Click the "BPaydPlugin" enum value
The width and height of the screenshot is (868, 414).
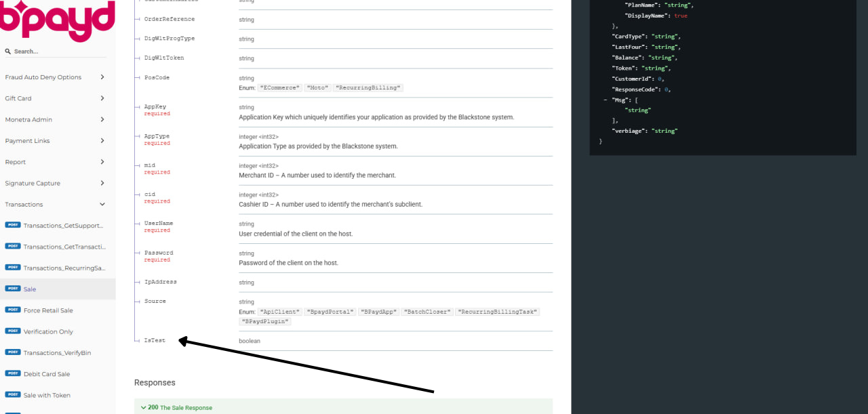click(265, 321)
